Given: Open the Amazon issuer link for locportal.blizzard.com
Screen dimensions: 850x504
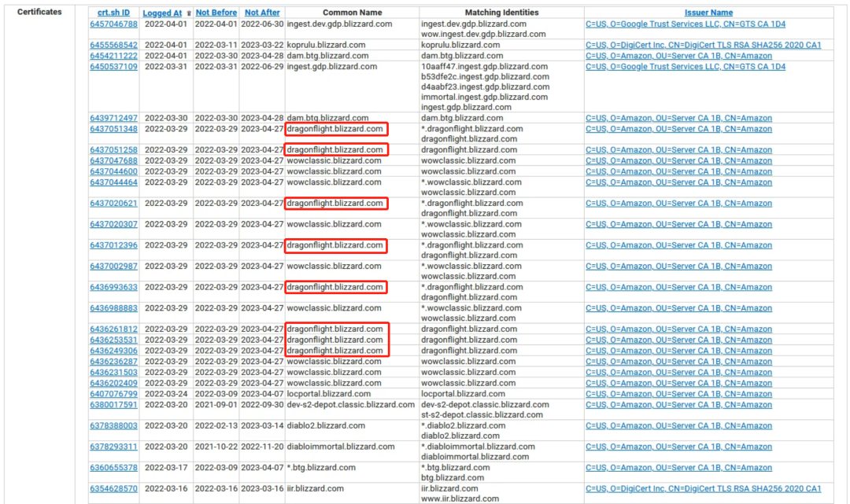Looking at the screenshot, I should [x=678, y=394].
